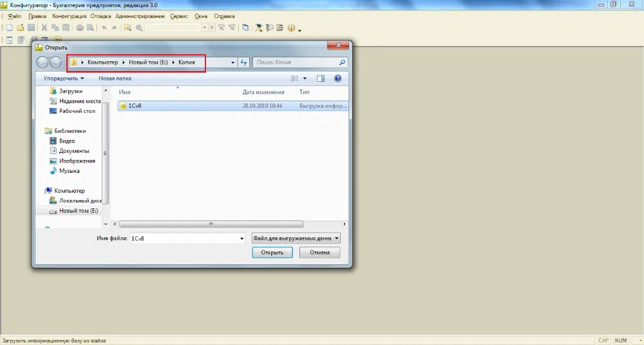Click the Back navigation arrow in dialog
Viewport: 644px width, 345px height.
pyautogui.click(x=43, y=63)
